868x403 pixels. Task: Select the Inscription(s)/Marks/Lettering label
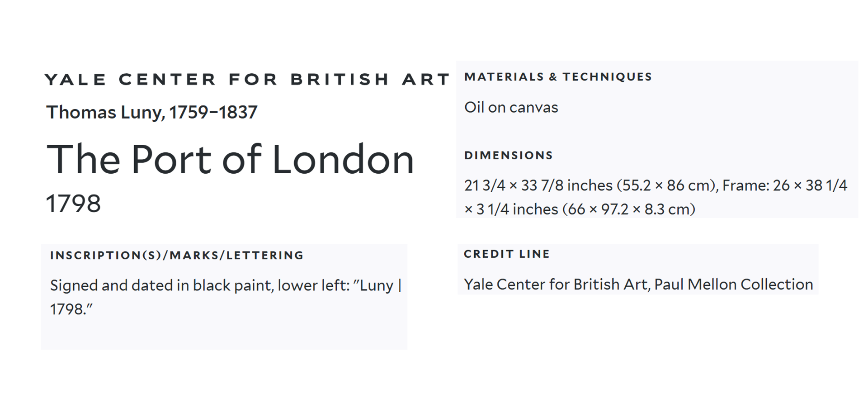coord(177,256)
